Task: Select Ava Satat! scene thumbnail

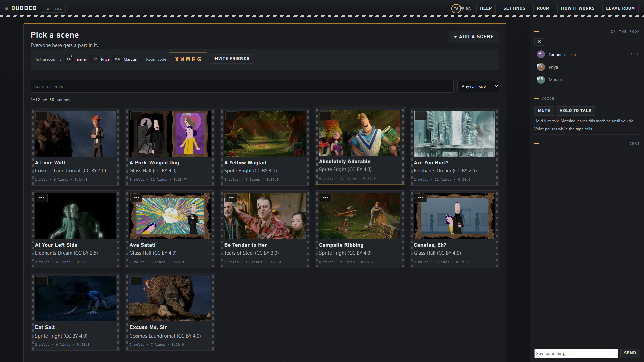Action: (x=170, y=216)
